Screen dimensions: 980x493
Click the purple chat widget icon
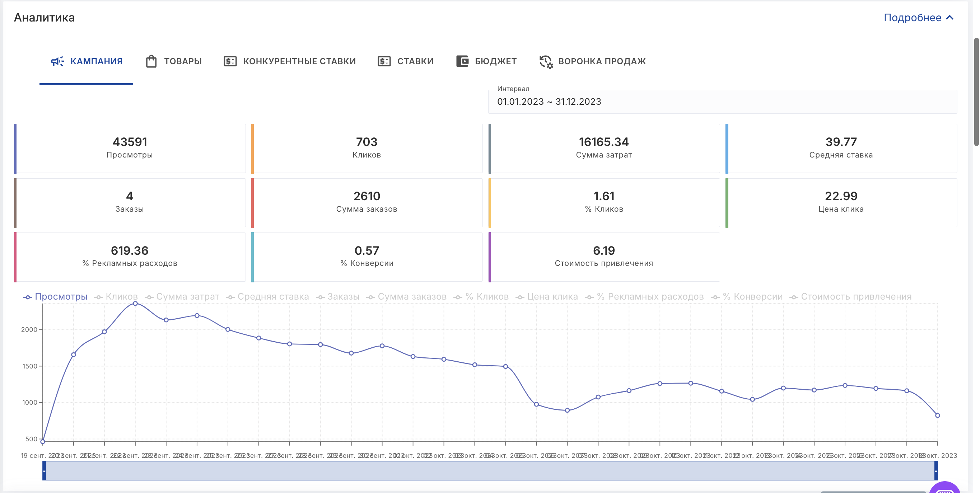[944, 488]
